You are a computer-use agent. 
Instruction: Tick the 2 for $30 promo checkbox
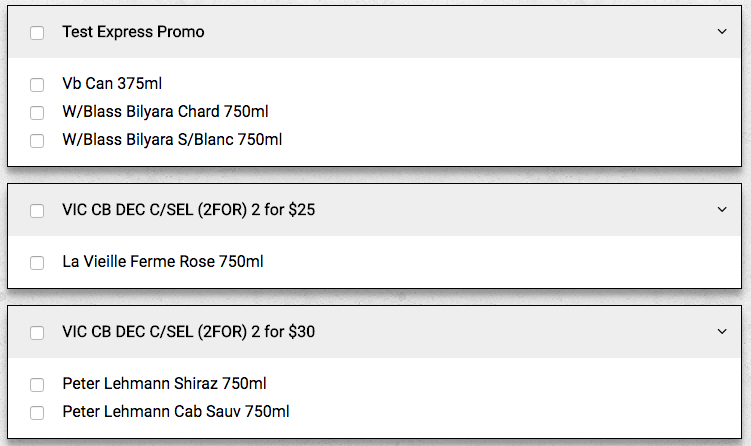(37, 332)
